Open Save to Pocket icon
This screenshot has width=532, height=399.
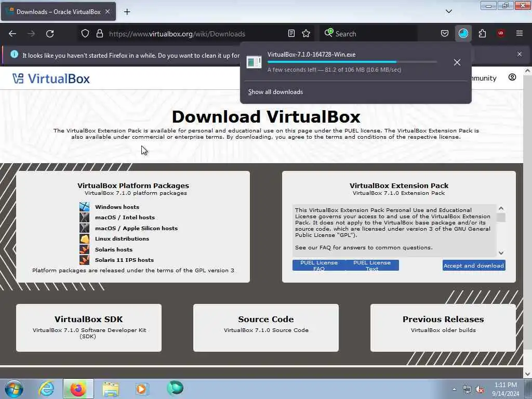445,34
